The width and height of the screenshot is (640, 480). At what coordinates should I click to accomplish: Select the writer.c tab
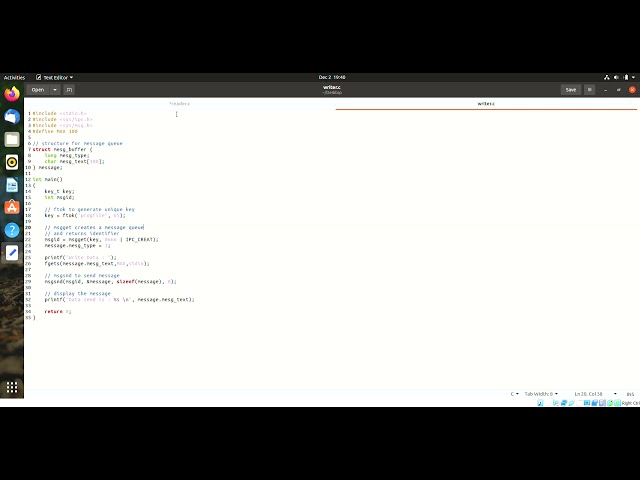[486, 104]
